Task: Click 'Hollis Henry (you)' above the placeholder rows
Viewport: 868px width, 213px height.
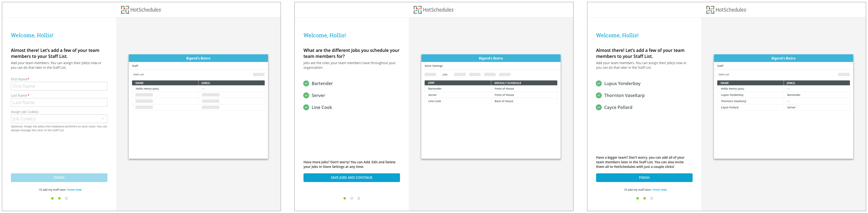Action: pos(147,89)
